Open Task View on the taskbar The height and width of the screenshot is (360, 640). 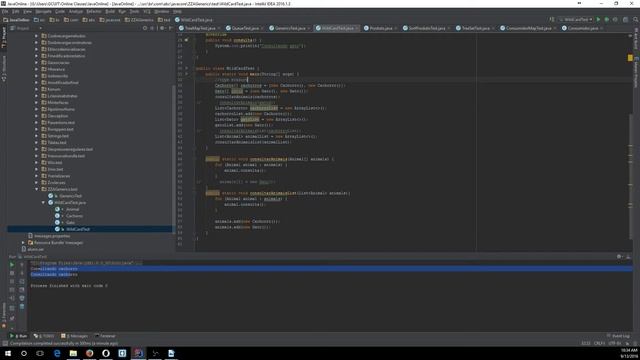click(x=40, y=353)
